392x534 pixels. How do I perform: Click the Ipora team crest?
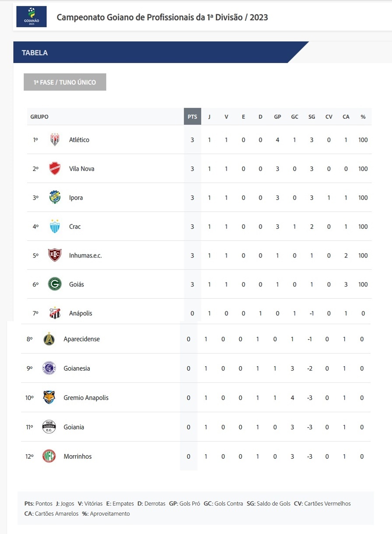click(x=55, y=198)
